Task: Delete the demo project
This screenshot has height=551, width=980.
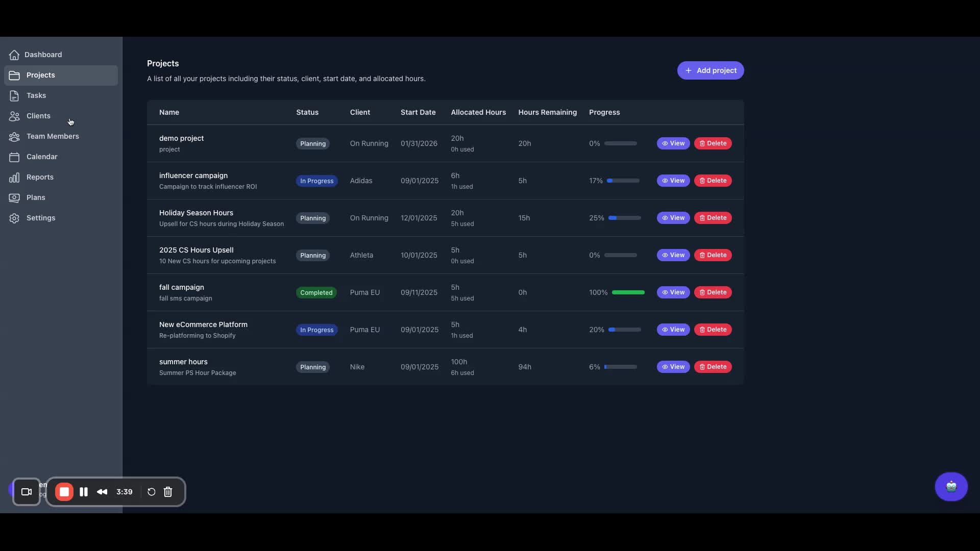Action: click(713, 143)
